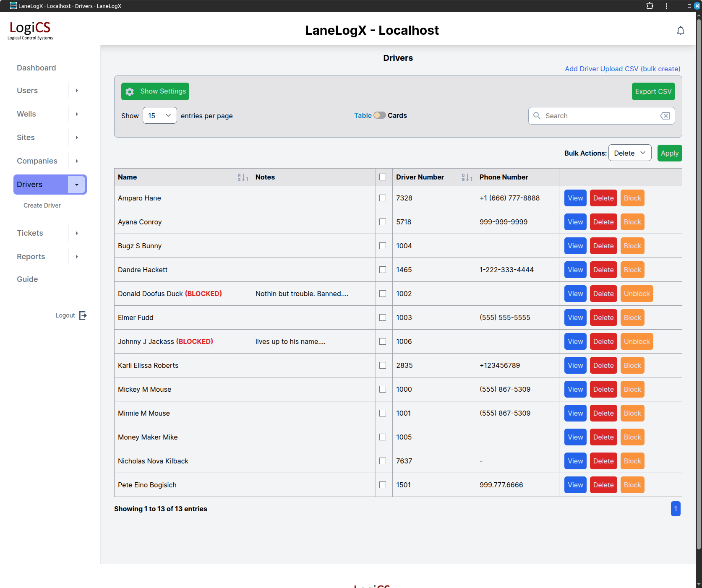The width and height of the screenshot is (702, 588).
Task: Go to Dashboard in the sidebar
Action: (36, 68)
